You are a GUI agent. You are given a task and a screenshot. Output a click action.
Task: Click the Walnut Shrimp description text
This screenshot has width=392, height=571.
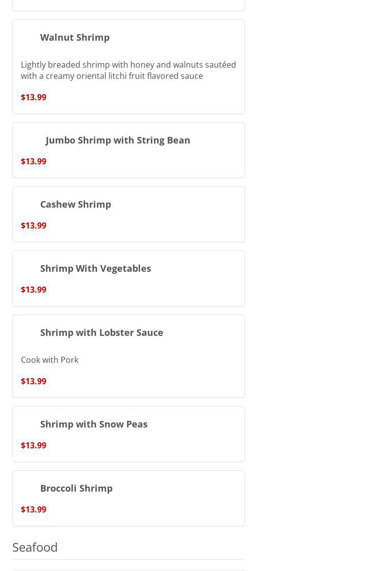pyautogui.click(x=128, y=70)
